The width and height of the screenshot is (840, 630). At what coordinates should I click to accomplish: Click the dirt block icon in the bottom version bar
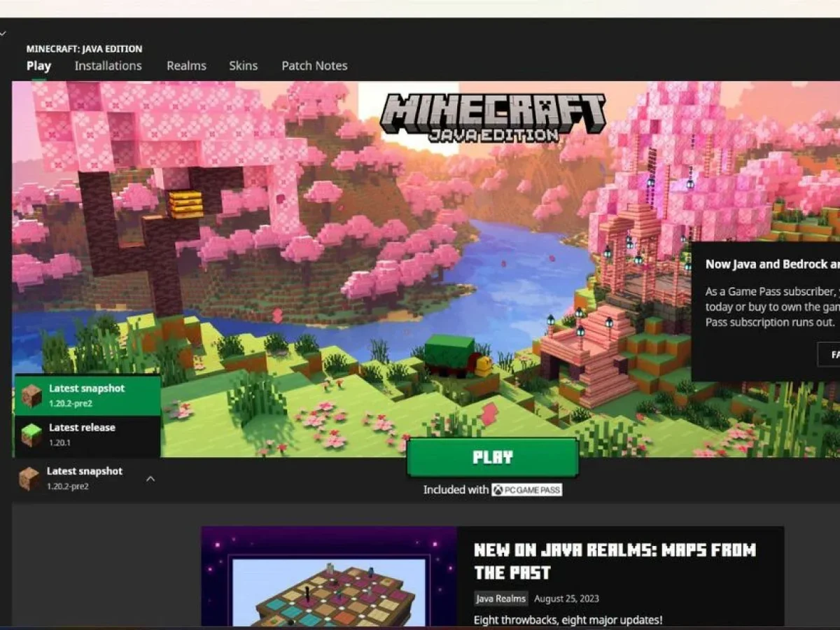29,478
